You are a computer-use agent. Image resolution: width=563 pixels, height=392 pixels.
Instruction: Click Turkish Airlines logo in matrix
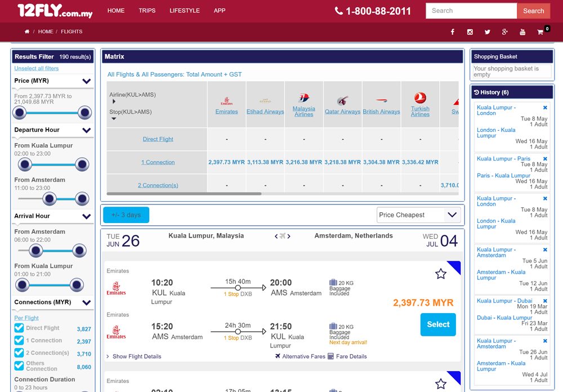pyautogui.click(x=420, y=98)
